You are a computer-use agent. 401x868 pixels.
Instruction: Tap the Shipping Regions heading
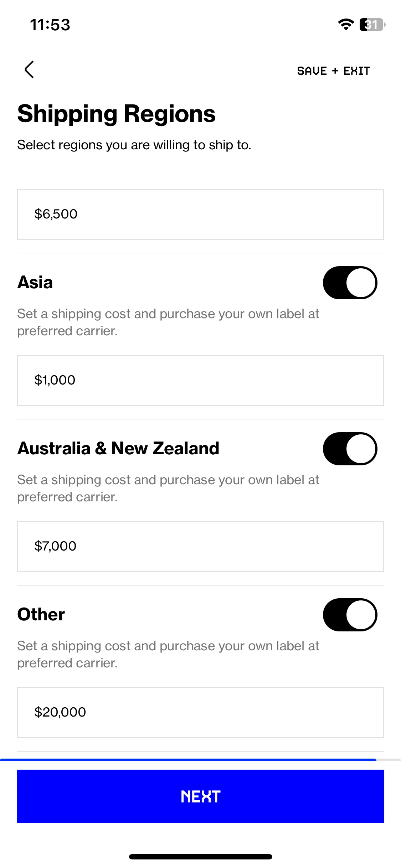pos(116,114)
